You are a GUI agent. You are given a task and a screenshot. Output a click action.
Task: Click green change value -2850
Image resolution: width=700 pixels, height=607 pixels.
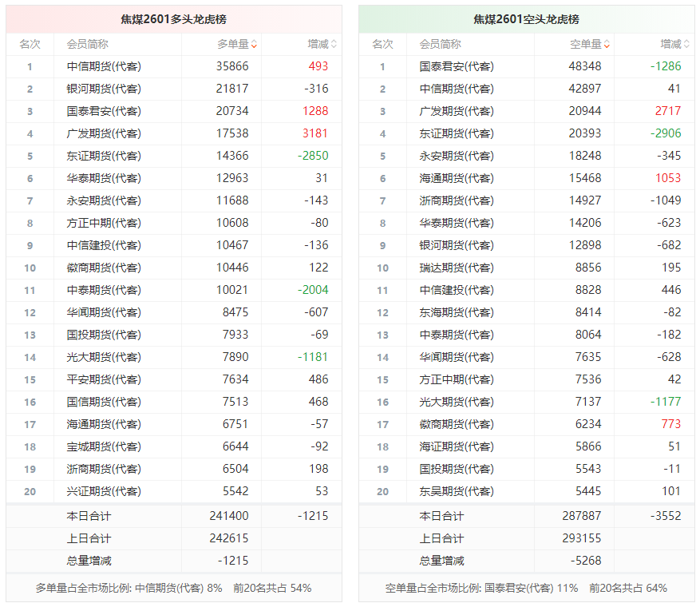pyautogui.click(x=313, y=156)
